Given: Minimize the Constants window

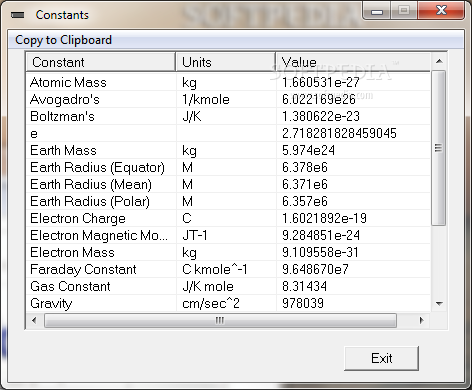Looking at the screenshot, I should 377,11.
